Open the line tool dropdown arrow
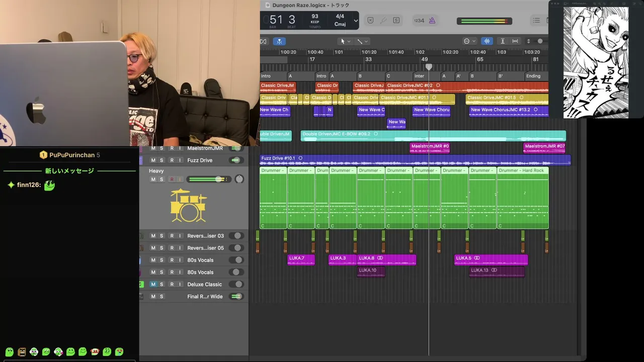This screenshot has width=644, height=362. pos(366,41)
